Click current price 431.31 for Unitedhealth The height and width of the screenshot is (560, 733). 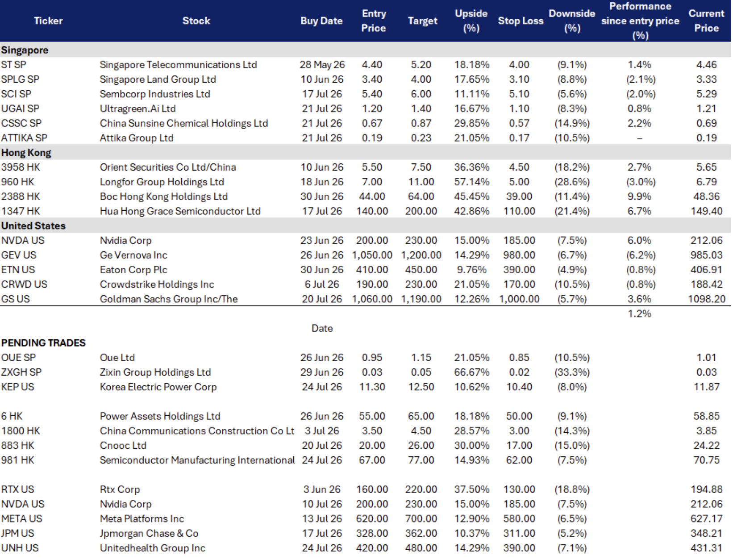click(x=706, y=548)
